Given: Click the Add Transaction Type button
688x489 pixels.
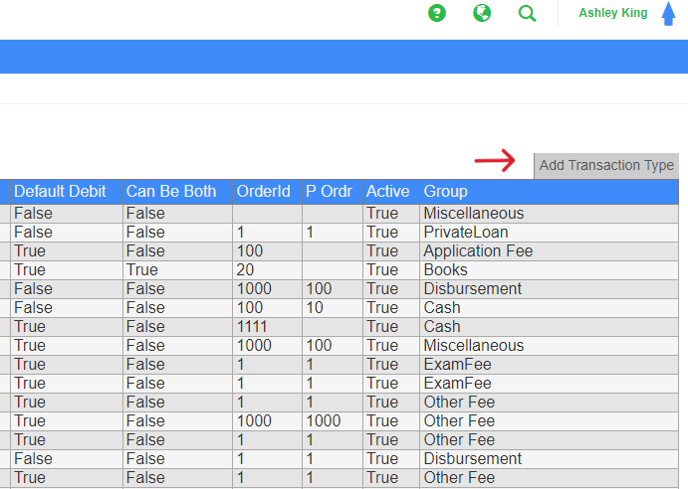Looking at the screenshot, I should (x=606, y=165).
